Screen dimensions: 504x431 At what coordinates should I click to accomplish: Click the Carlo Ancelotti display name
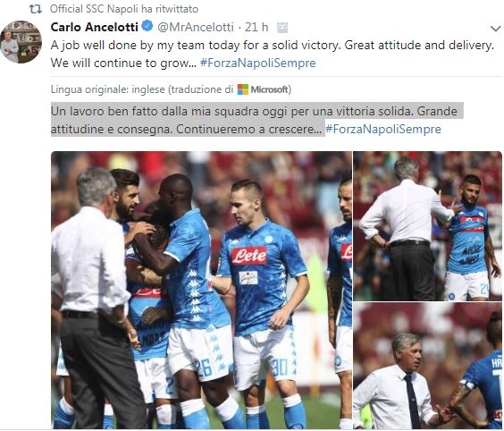[95, 27]
